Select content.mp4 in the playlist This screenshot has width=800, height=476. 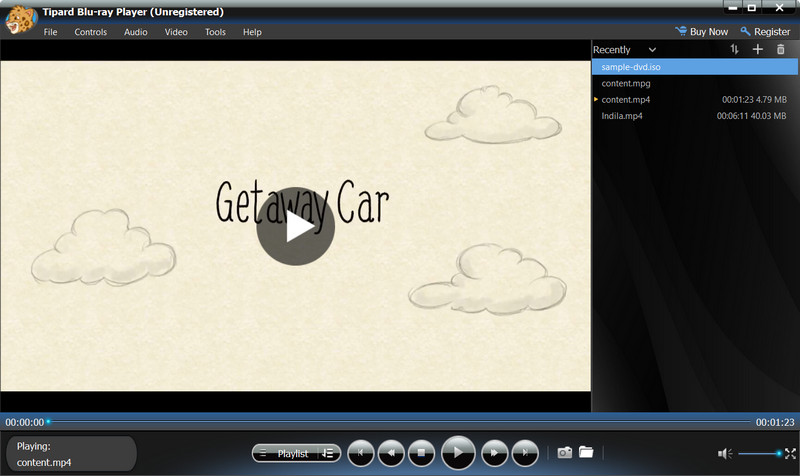click(695, 99)
